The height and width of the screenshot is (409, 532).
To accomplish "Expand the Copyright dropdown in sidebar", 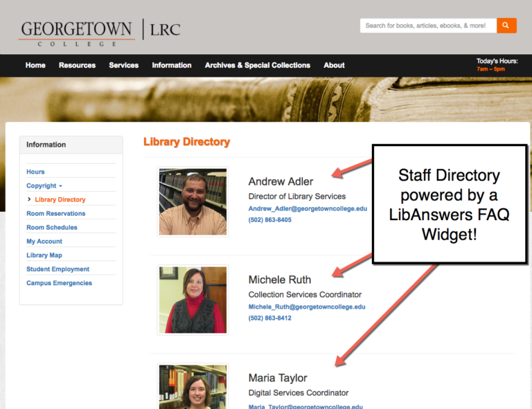I will click(44, 185).
